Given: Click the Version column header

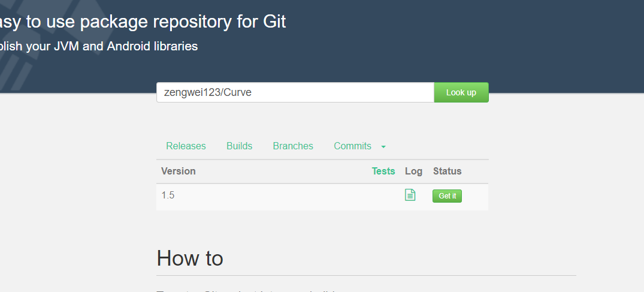Looking at the screenshot, I should click(x=179, y=171).
